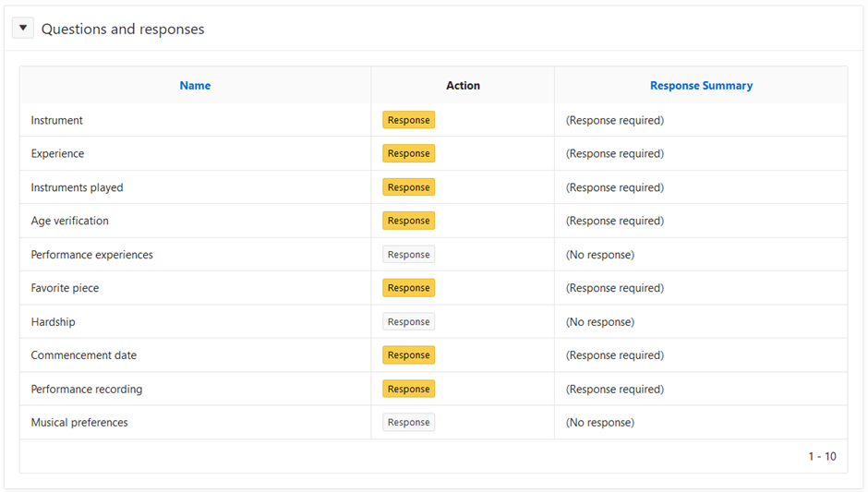Open Response for Experience question
868x492 pixels.
point(408,153)
